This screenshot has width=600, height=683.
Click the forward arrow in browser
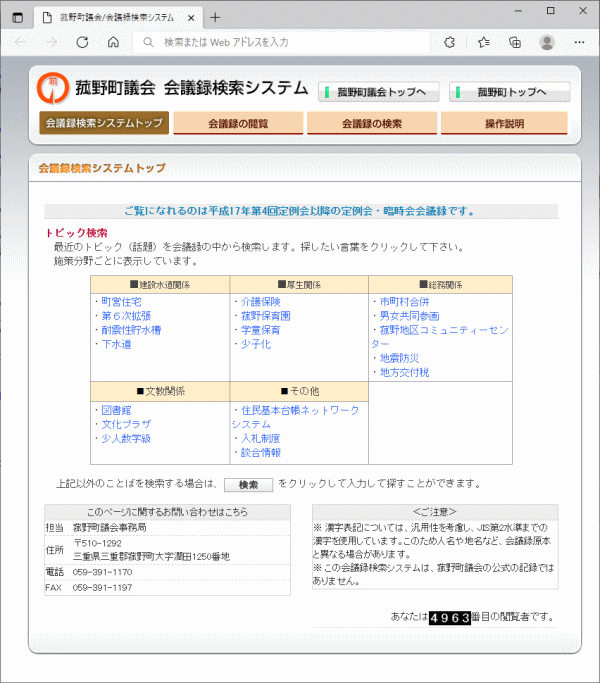pyautogui.click(x=51, y=42)
